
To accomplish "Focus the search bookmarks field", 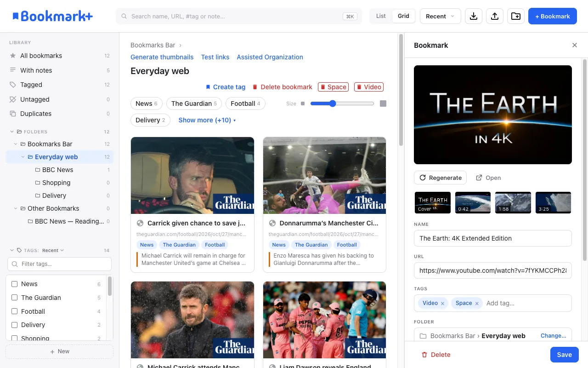I will 239,16.
